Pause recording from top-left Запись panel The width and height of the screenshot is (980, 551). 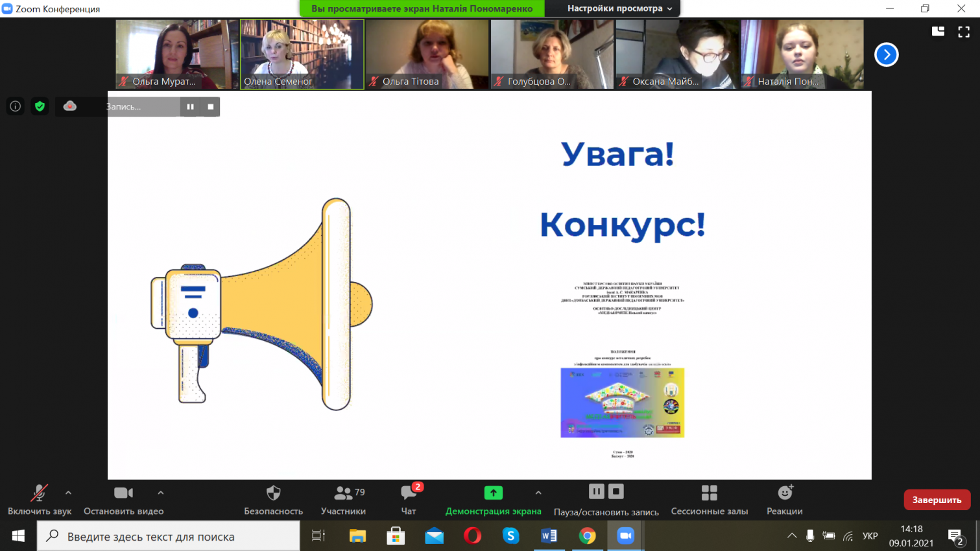click(x=190, y=106)
